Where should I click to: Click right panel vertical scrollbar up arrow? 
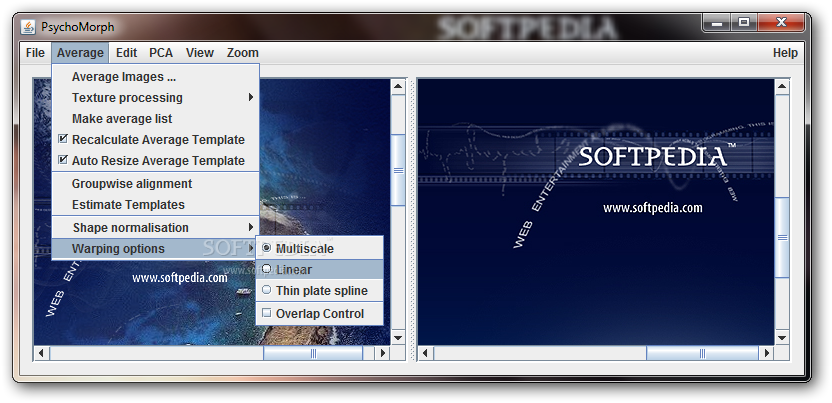(782, 86)
